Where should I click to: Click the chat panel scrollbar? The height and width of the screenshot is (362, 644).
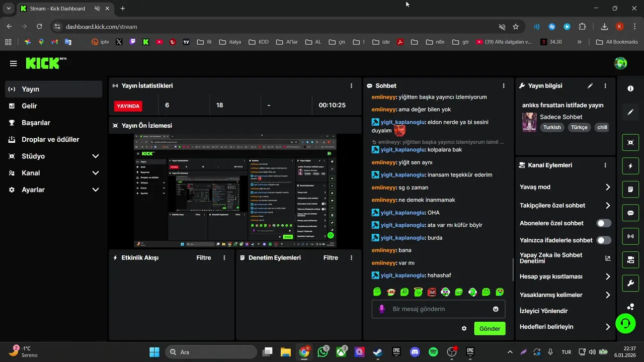click(513, 269)
